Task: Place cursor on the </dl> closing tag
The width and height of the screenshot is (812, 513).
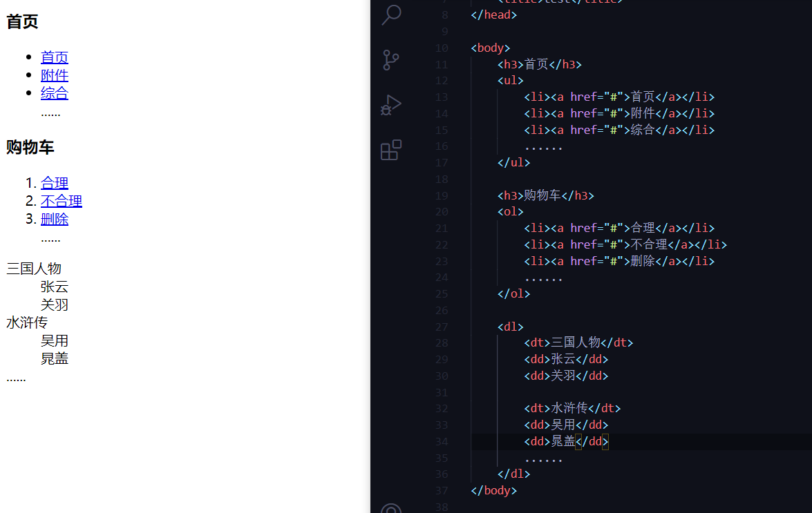Action: coord(513,474)
